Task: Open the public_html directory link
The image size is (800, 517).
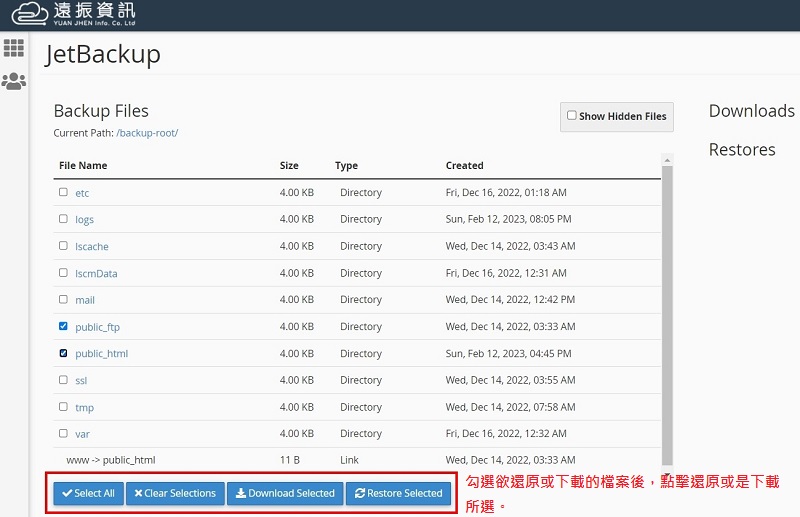Action: [x=102, y=354]
